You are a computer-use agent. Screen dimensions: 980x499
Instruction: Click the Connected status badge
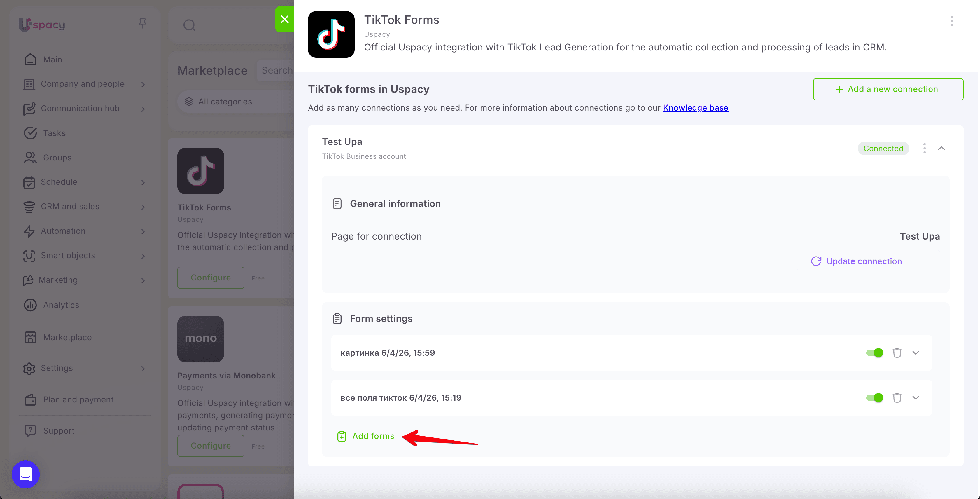pos(883,149)
